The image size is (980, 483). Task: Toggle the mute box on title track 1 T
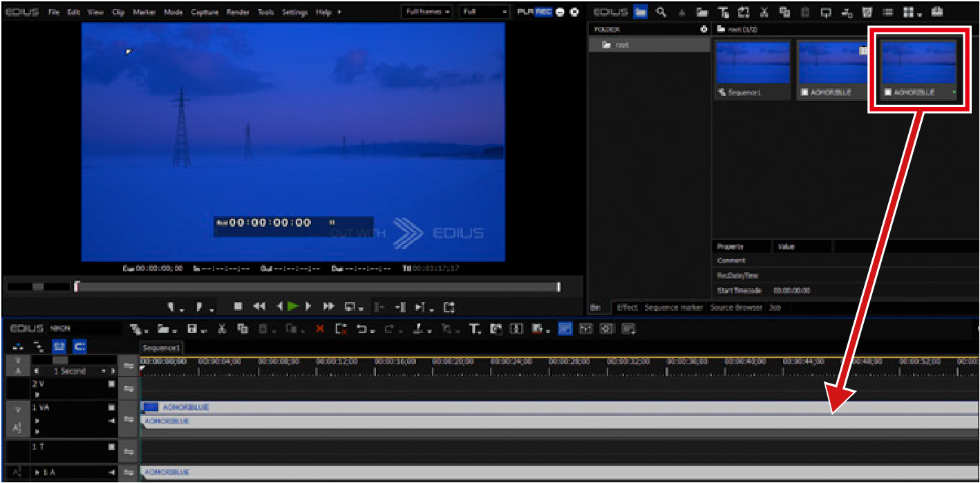click(x=111, y=447)
